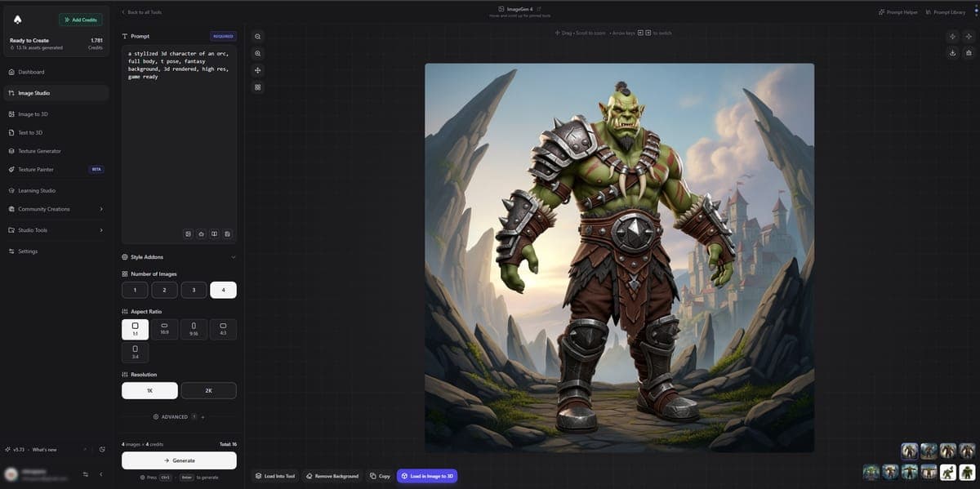Click the first icon below the prompt
980x489 pixels.
[x=188, y=234]
